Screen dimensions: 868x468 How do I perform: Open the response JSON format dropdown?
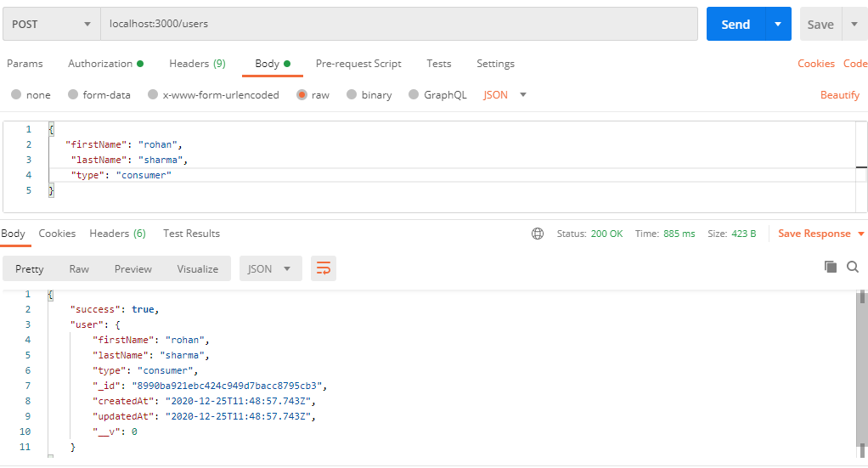[271, 268]
